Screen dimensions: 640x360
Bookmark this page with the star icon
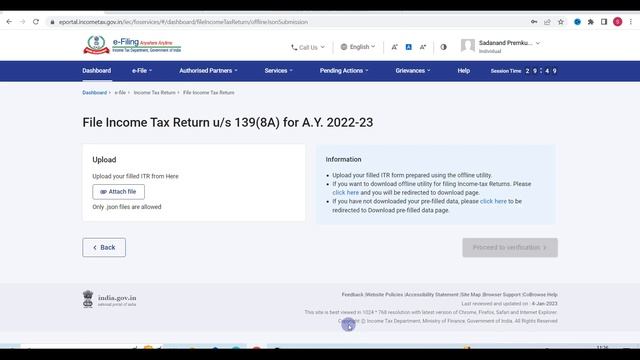(x=561, y=22)
